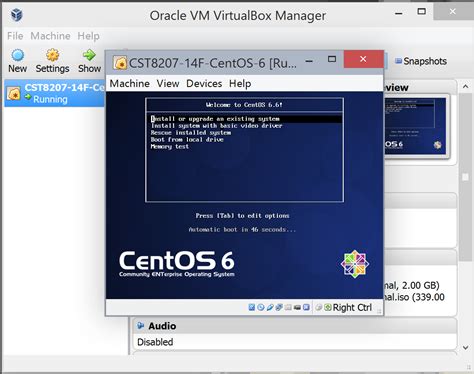474x374 pixels.
Task: Click the CentOS pinwheel logo on the boot screen
Action: (355, 264)
